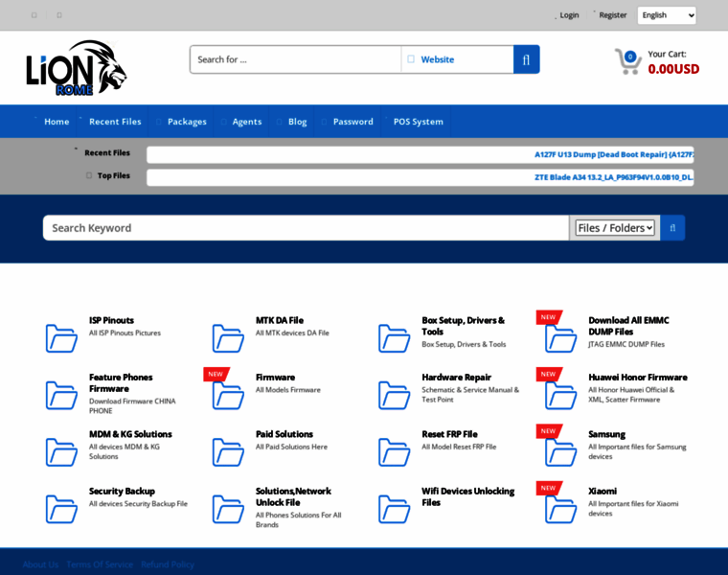The width and height of the screenshot is (728, 575).
Task: Open the Files / Folders dropdown
Action: [615, 228]
